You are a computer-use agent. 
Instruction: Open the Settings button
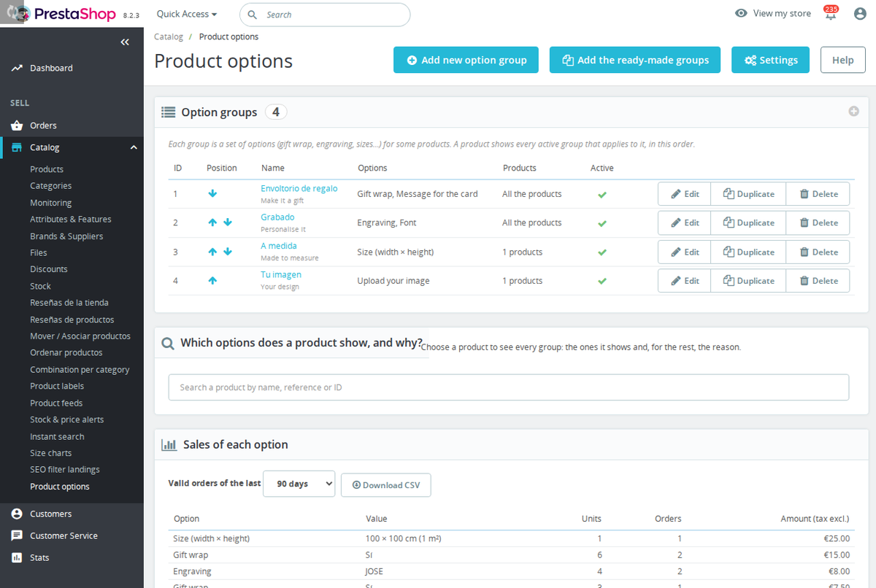770,60
